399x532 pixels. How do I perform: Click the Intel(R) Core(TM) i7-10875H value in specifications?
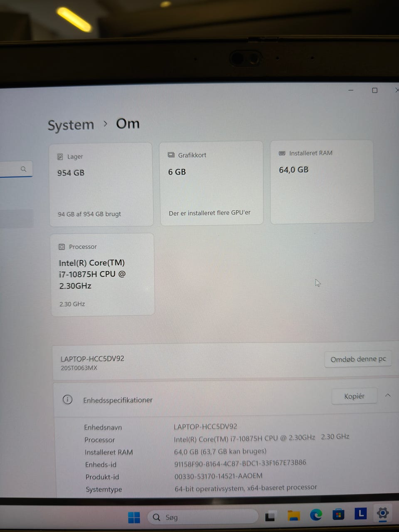[x=261, y=438]
